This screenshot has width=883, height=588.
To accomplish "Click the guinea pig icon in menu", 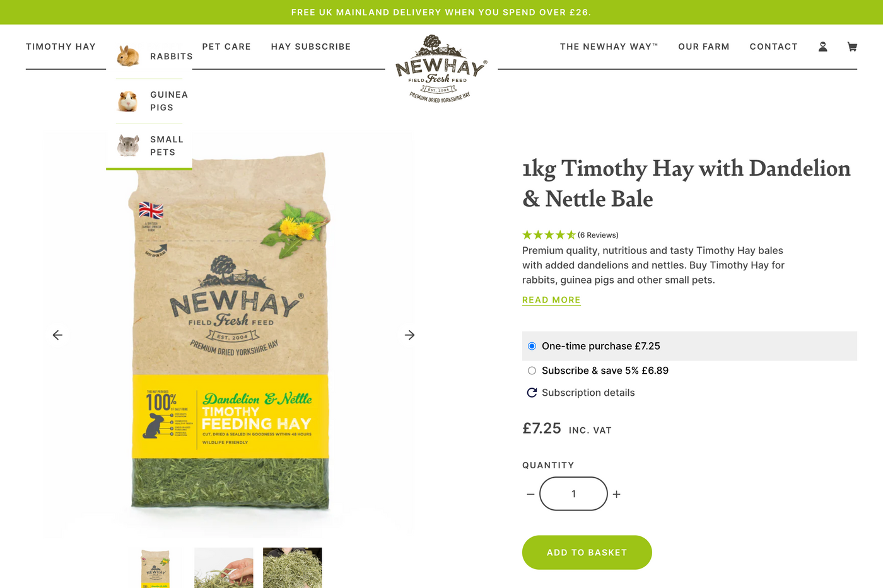I will coord(128,101).
